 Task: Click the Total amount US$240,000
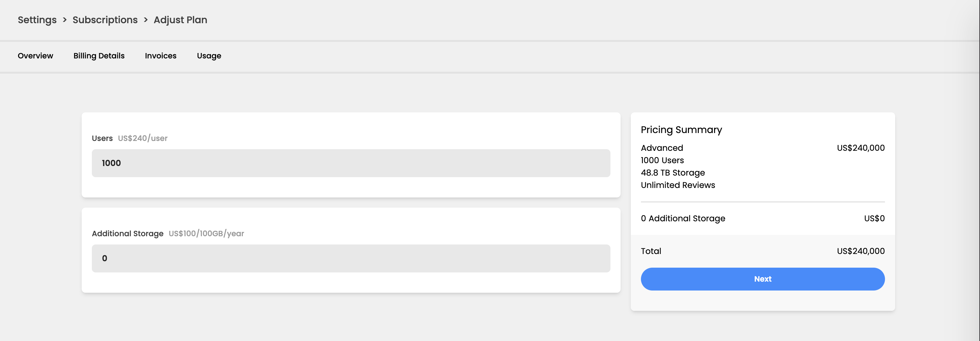pos(861,251)
